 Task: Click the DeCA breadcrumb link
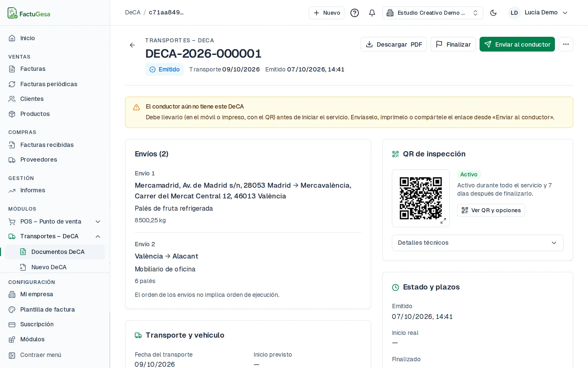pos(133,13)
